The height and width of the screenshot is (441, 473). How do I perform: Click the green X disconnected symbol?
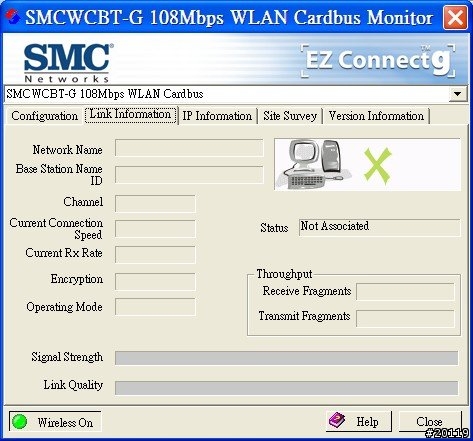[377, 166]
